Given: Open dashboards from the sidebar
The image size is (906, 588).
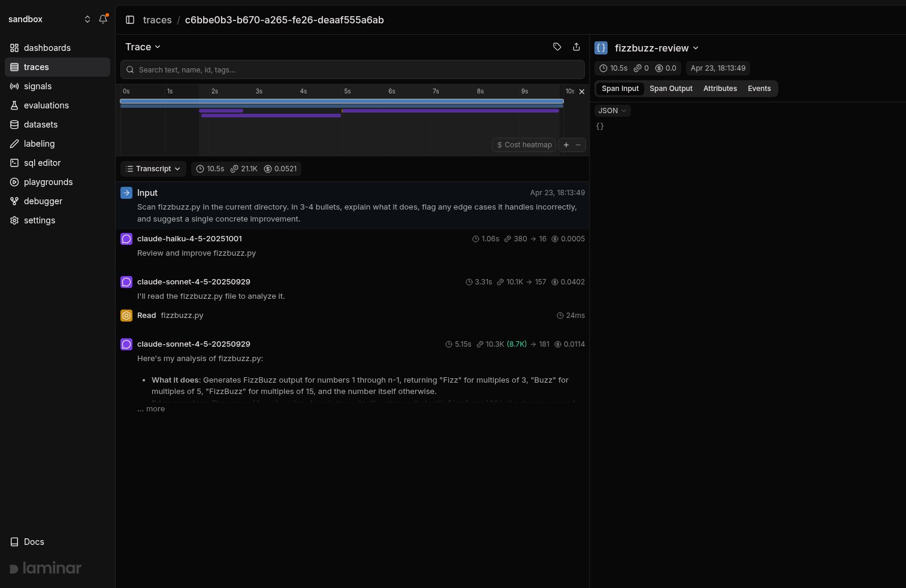Looking at the screenshot, I should pyautogui.click(x=58, y=48).
